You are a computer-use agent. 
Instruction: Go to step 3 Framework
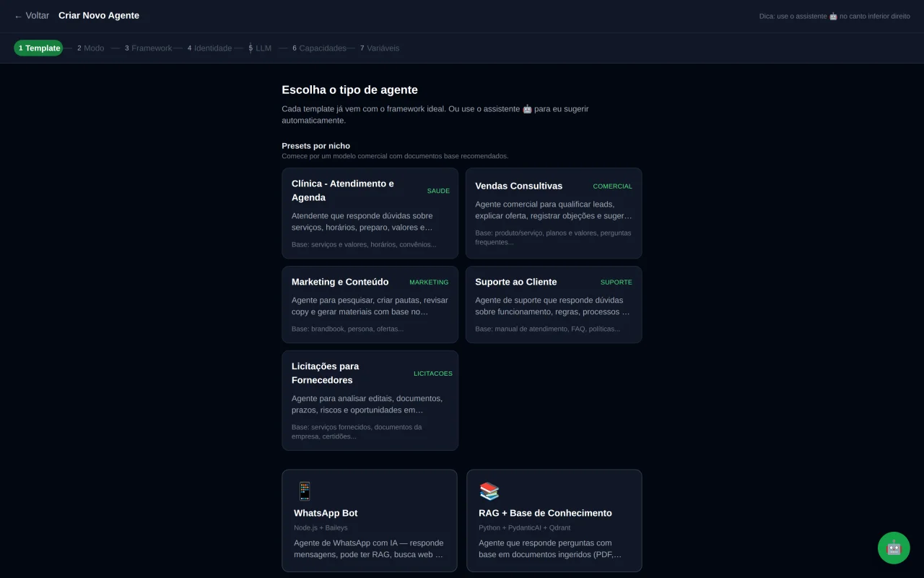[x=148, y=48]
